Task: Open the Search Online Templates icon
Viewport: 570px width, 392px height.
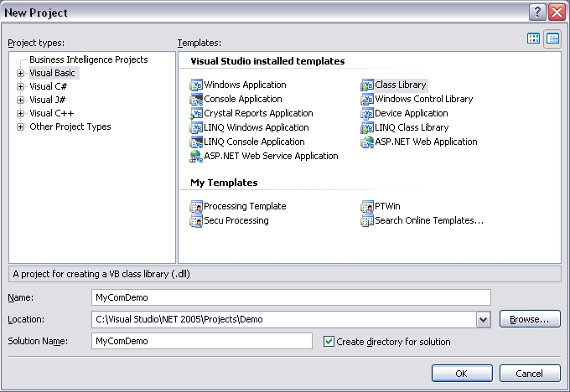Action: click(367, 220)
